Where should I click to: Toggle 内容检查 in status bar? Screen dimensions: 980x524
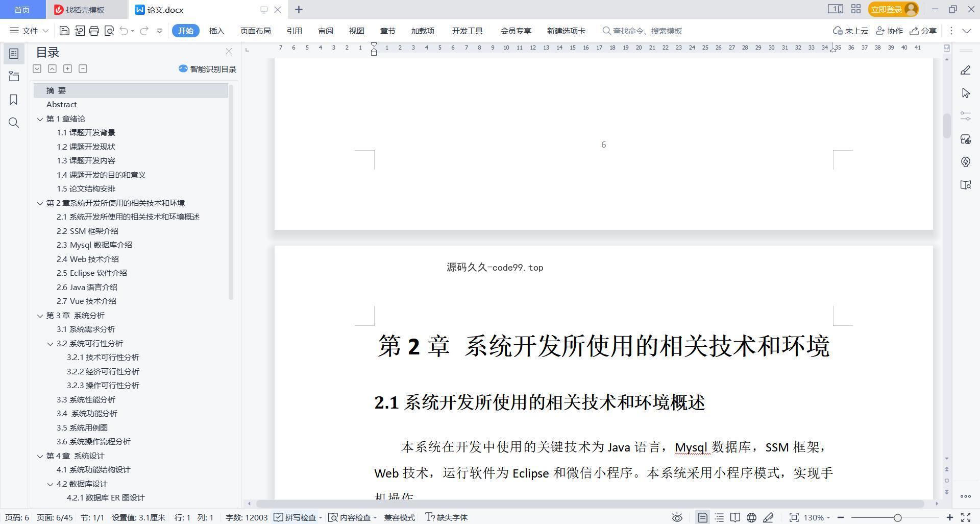pyautogui.click(x=352, y=517)
